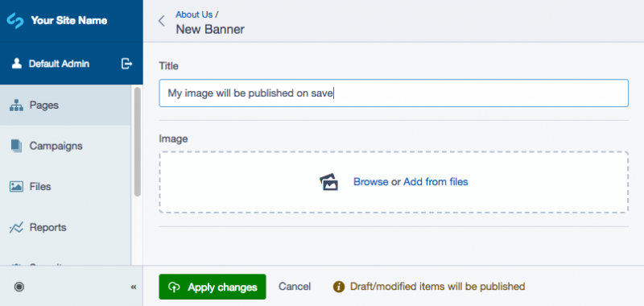Click the Cancel button
The height and width of the screenshot is (306, 644).
pos(295,287)
